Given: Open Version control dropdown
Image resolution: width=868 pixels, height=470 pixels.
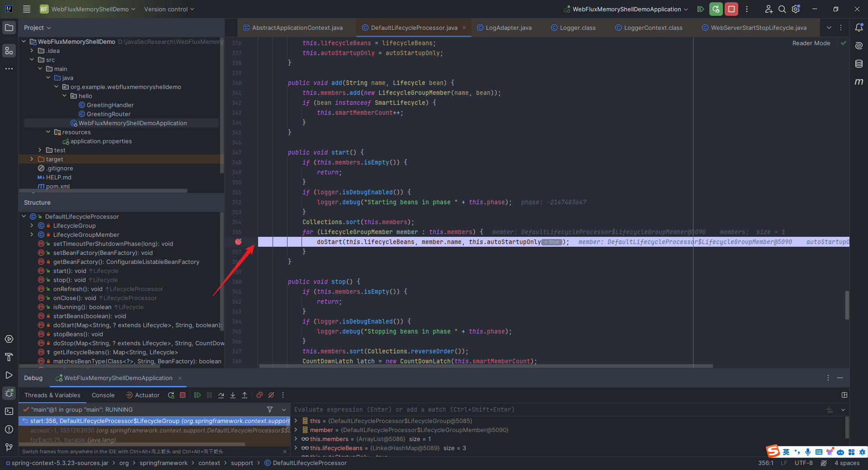Looking at the screenshot, I should coord(169,9).
